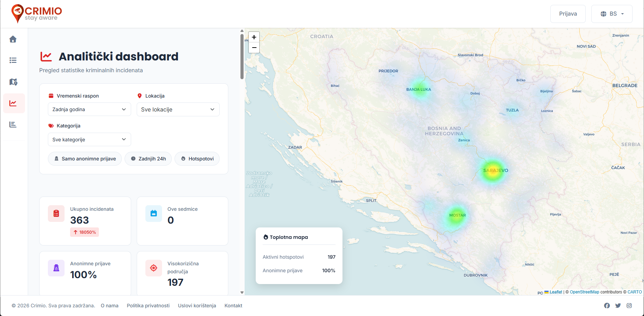Screen dimensions: 644x316
Task: Zoom out on the map
Action: click(x=254, y=48)
